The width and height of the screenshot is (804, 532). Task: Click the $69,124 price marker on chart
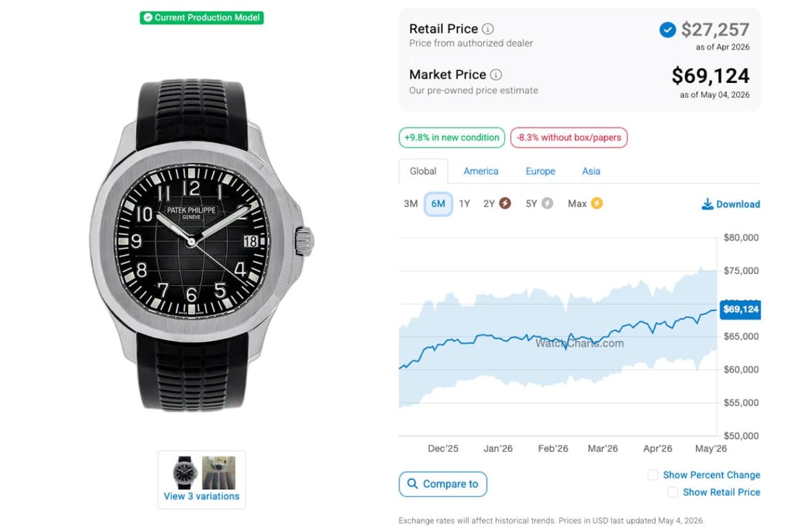pyautogui.click(x=740, y=310)
